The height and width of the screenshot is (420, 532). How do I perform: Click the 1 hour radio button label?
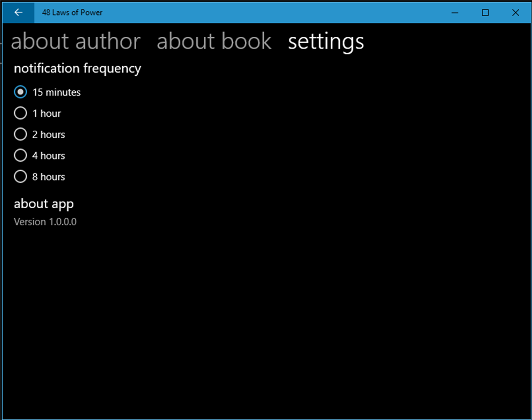tap(47, 113)
